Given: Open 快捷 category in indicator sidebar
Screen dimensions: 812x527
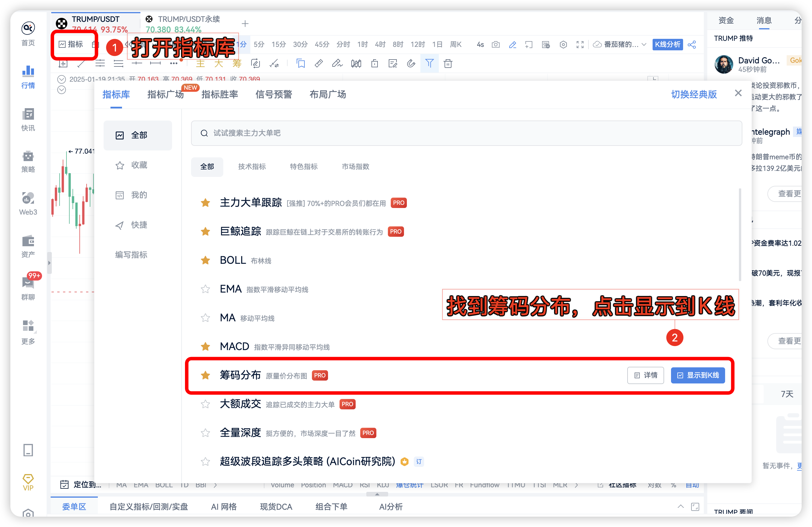Looking at the screenshot, I should 138,225.
